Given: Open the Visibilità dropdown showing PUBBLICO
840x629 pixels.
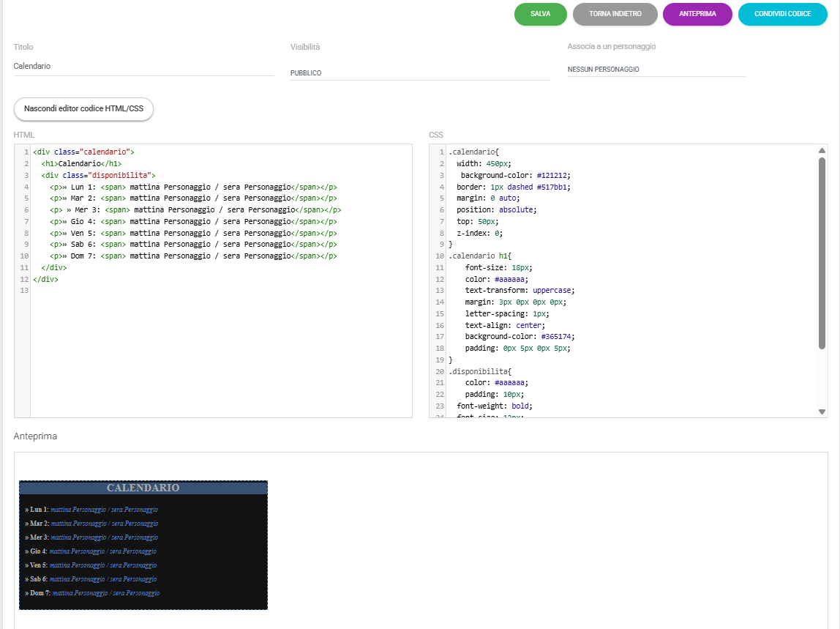Looking at the screenshot, I should [x=421, y=73].
